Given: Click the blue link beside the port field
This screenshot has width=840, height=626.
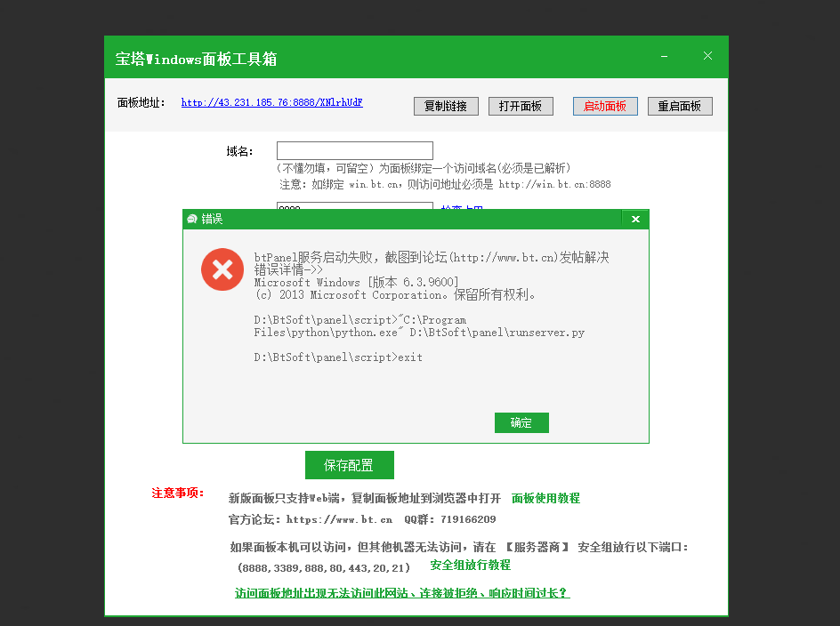Looking at the screenshot, I should click(462, 206).
